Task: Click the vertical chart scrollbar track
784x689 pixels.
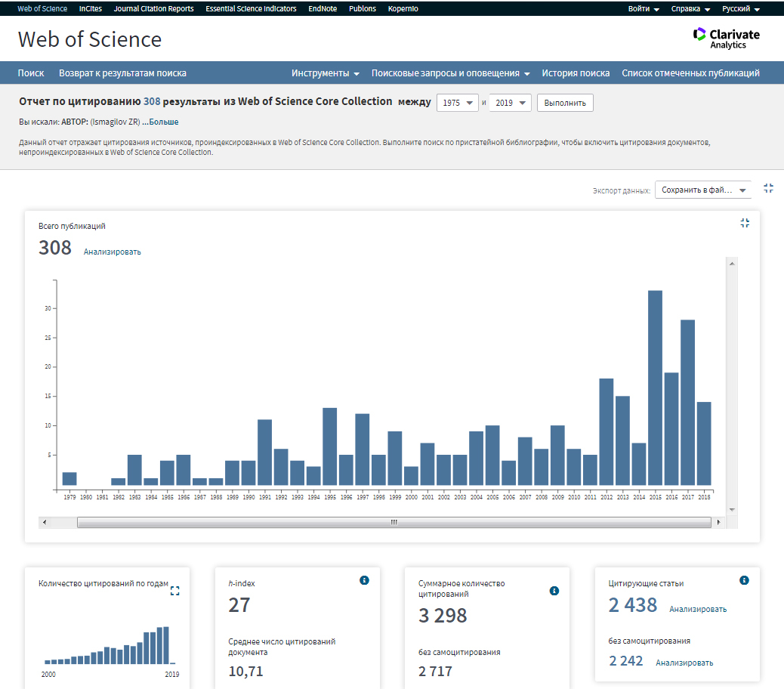Action: (x=732, y=387)
